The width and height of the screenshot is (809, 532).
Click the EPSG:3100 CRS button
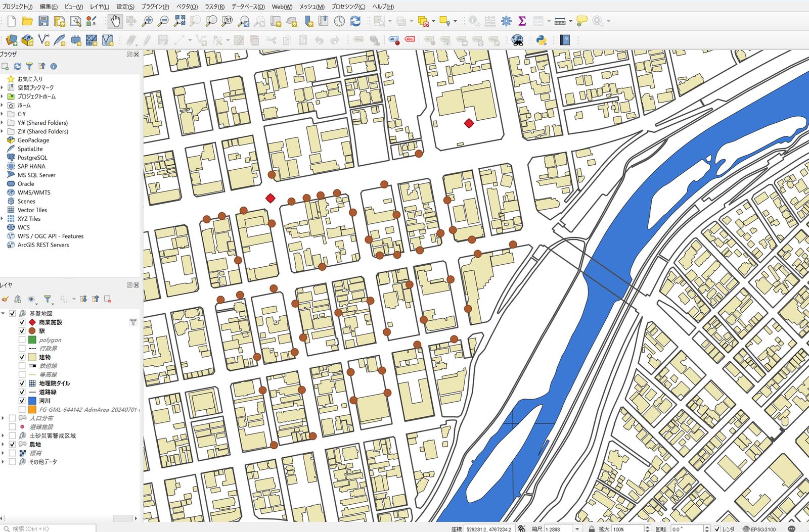(759, 529)
